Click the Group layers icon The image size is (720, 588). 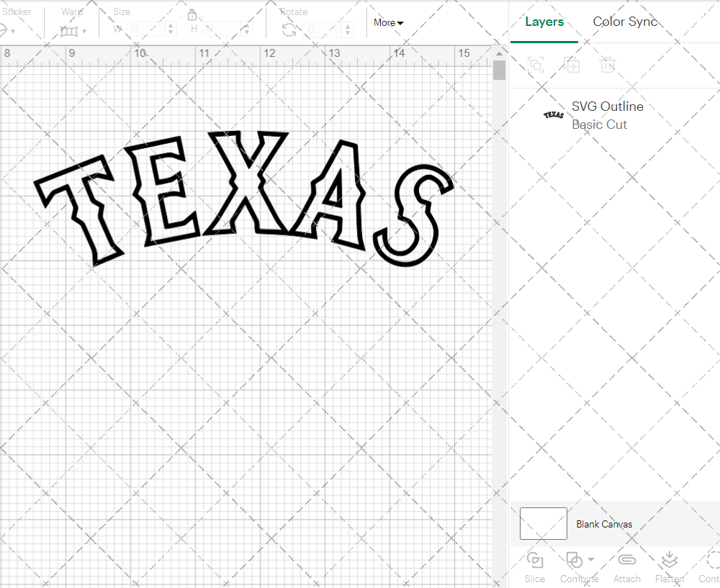[536, 65]
